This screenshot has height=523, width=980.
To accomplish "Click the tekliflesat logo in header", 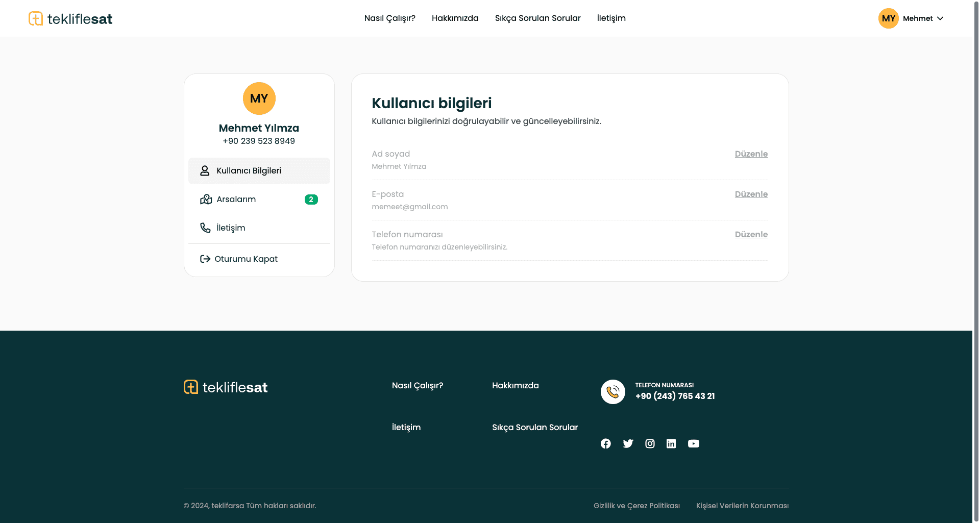I will pyautogui.click(x=70, y=19).
